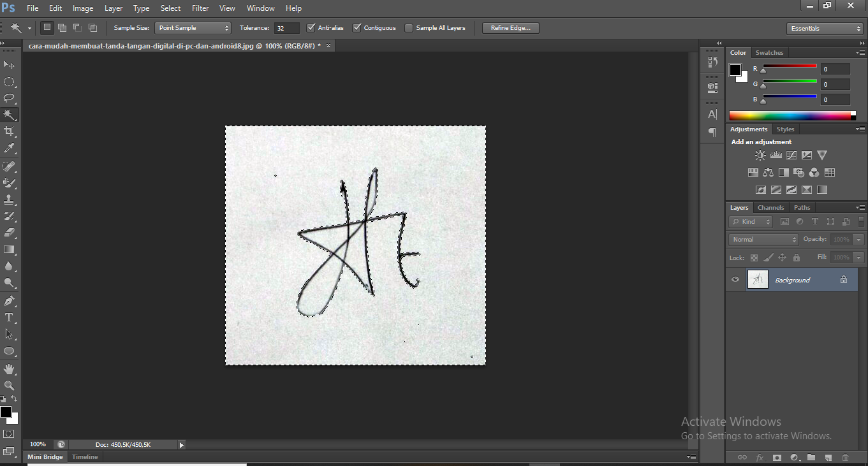Switch to the Swatches tab
Viewport: 868px width, 466px height.
tap(769, 53)
